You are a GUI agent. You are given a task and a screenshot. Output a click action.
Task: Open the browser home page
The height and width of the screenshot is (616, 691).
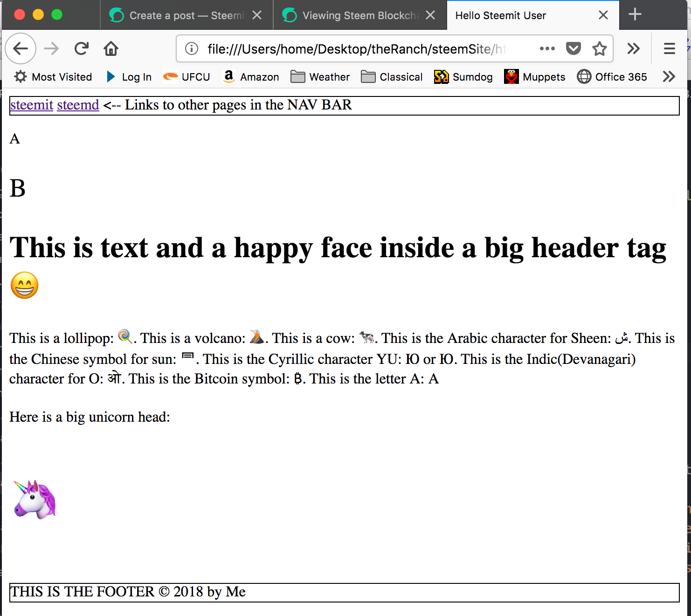(111, 48)
